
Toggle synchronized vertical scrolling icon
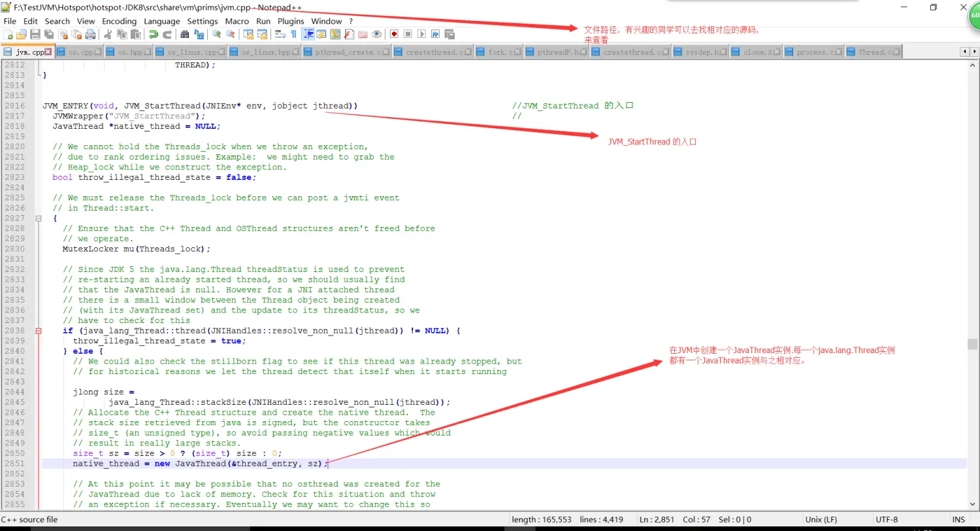click(248, 34)
